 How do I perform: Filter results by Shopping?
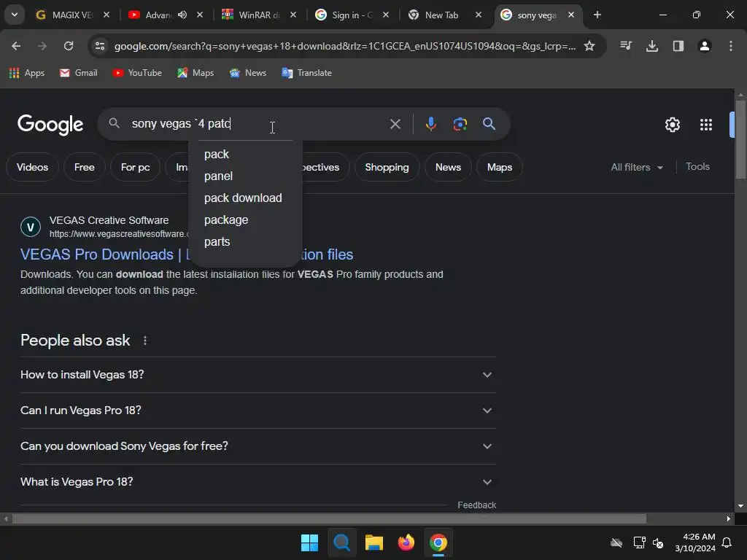pyautogui.click(x=387, y=167)
